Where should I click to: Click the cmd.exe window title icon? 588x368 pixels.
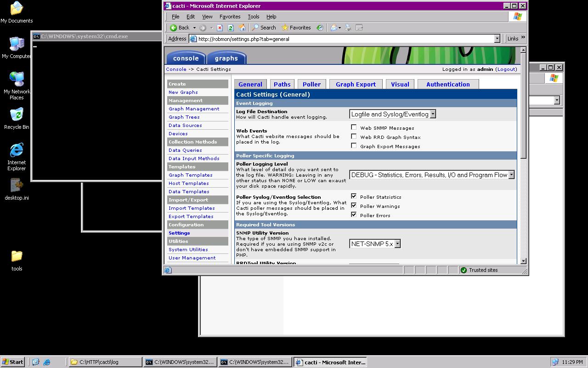click(x=36, y=36)
